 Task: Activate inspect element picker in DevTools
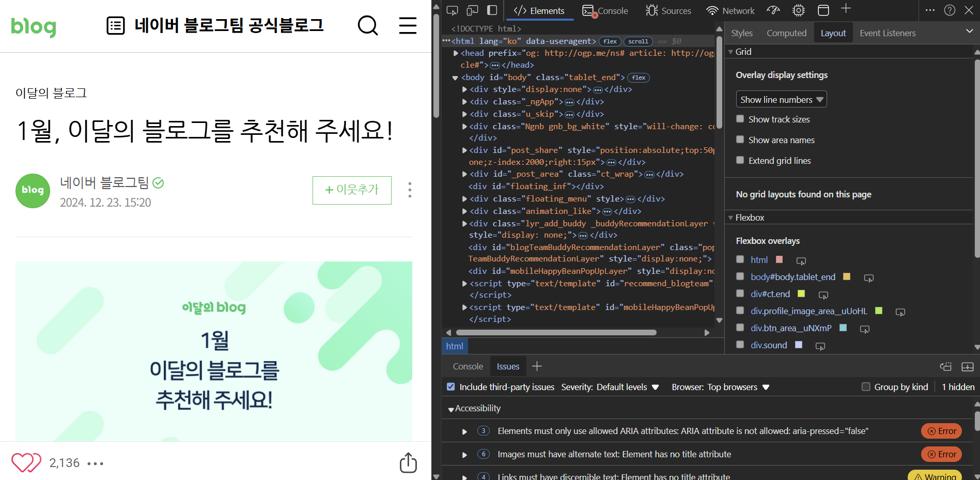click(452, 10)
